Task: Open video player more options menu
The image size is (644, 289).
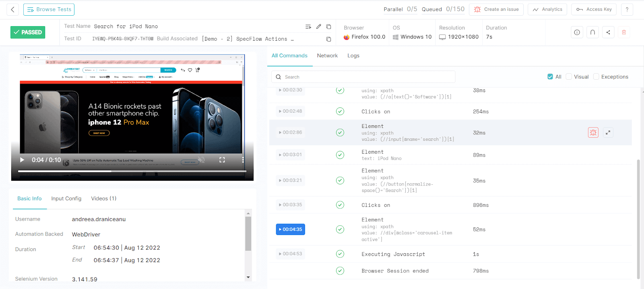Action: (243, 160)
